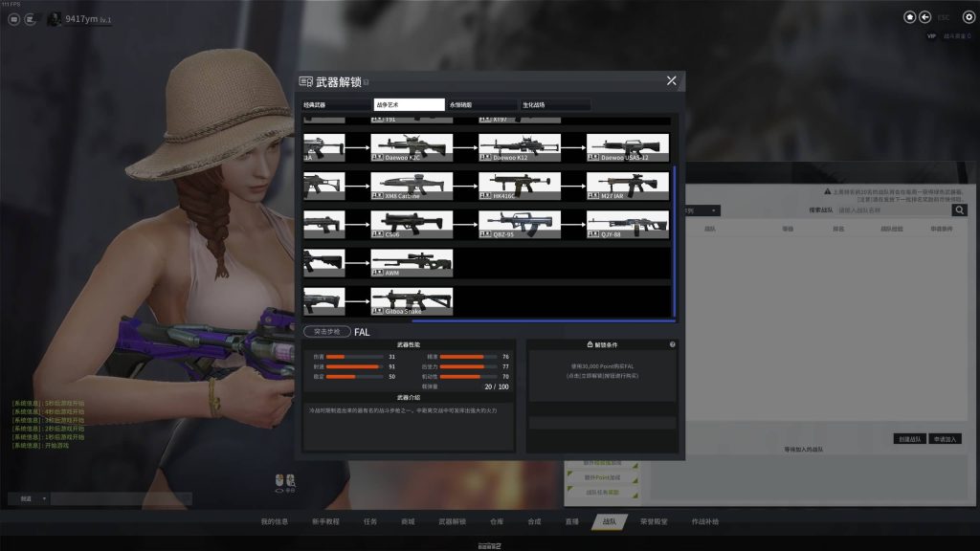Switch to the 永恒绝叛 tab
This screenshot has width=980, height=551.
coord(482,105)
